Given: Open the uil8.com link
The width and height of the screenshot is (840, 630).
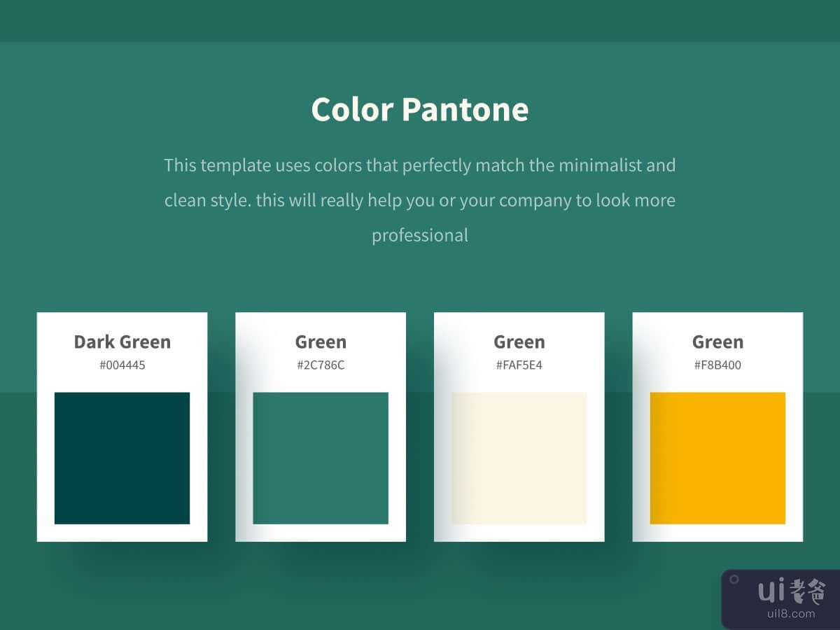Looking at the screenshot, I should click(791, 614).
